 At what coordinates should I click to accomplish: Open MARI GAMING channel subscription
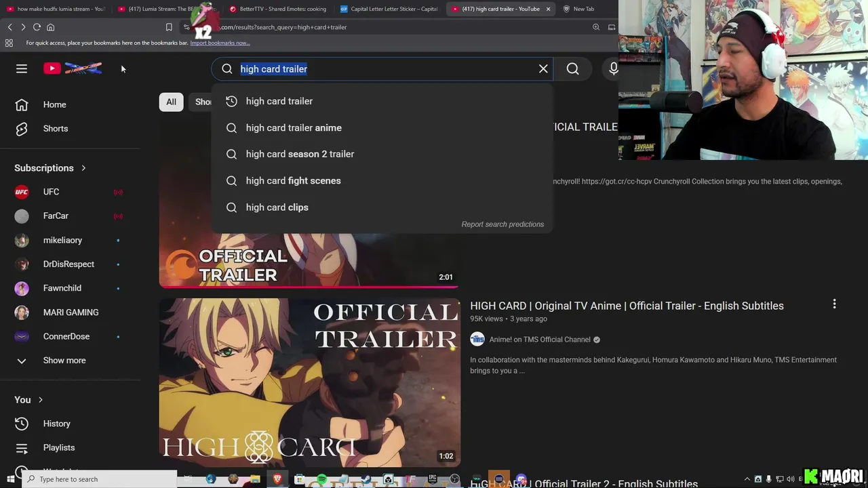tap(71, 312)
